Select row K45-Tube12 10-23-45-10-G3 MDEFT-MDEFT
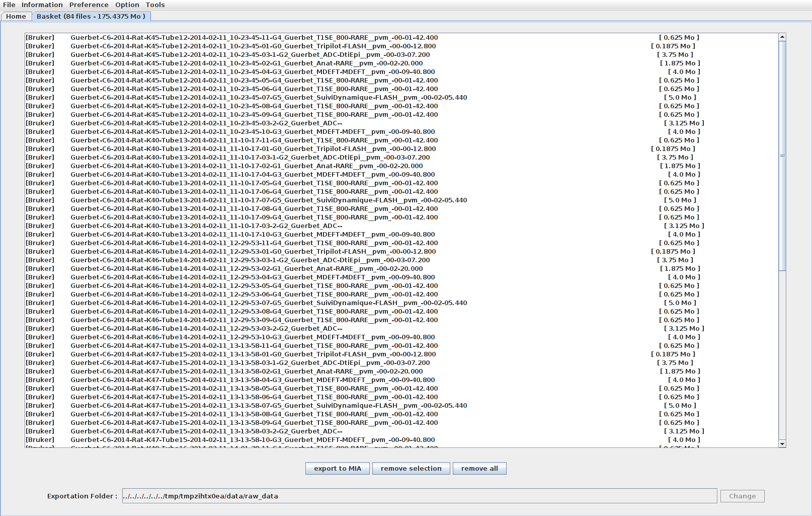 (x=401, y=131)
